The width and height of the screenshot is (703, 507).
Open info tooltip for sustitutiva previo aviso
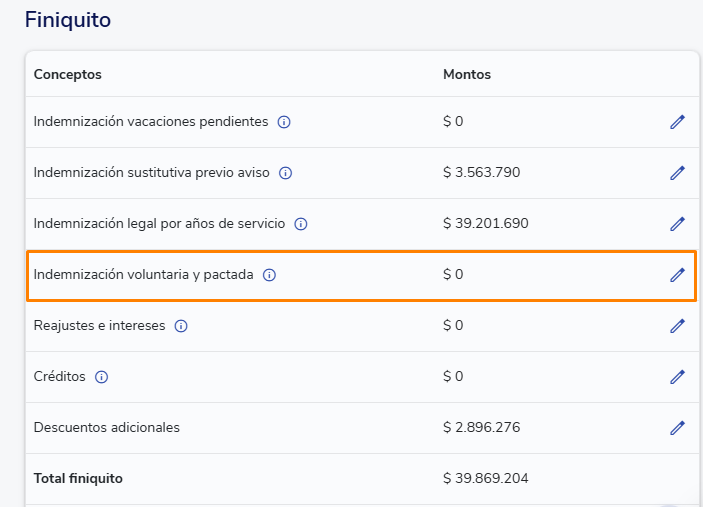(x=285, y=173)
